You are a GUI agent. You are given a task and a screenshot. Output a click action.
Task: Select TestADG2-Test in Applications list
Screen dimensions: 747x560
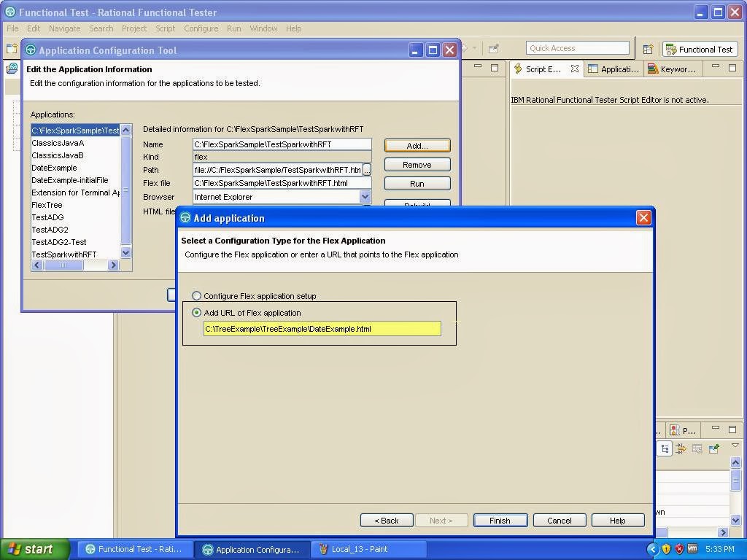[59, 242]
